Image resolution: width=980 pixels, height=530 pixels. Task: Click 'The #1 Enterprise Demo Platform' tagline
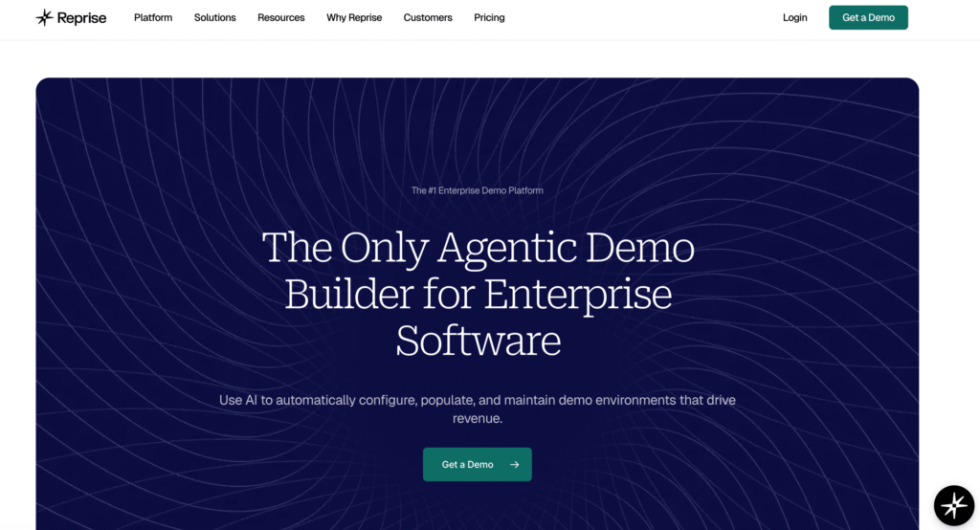(x=477, y=190)
